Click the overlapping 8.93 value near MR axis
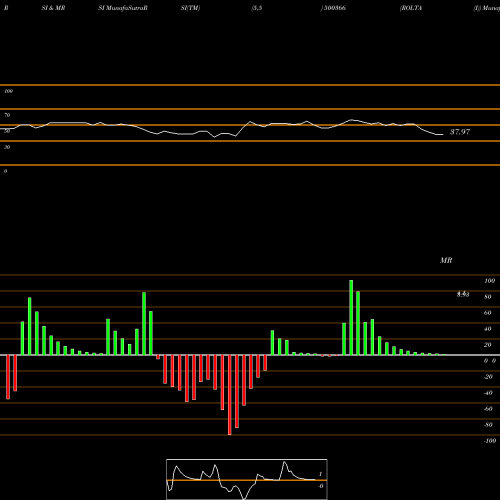Screen dimensions: 500x500 pyautogui.click(x=463, y=294)
